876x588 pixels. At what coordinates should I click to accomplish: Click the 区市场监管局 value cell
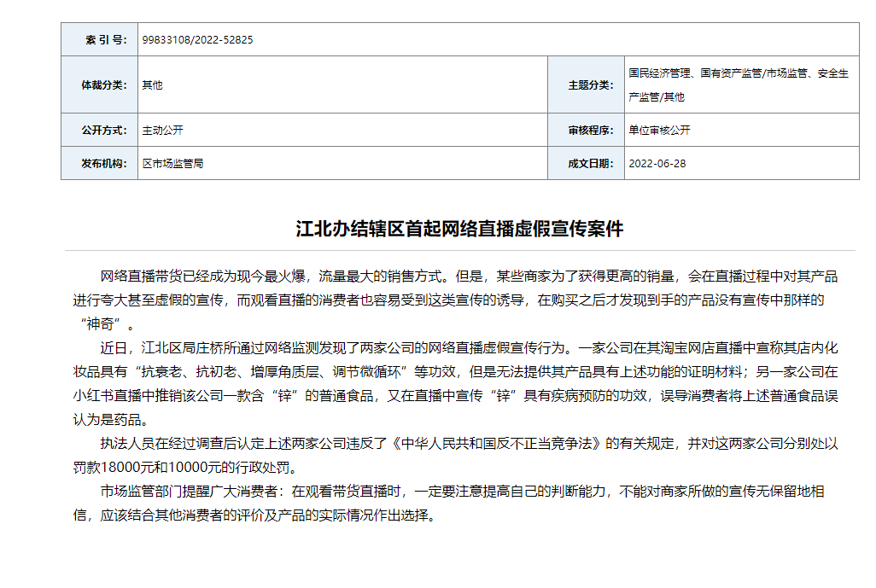pos(342,164)
